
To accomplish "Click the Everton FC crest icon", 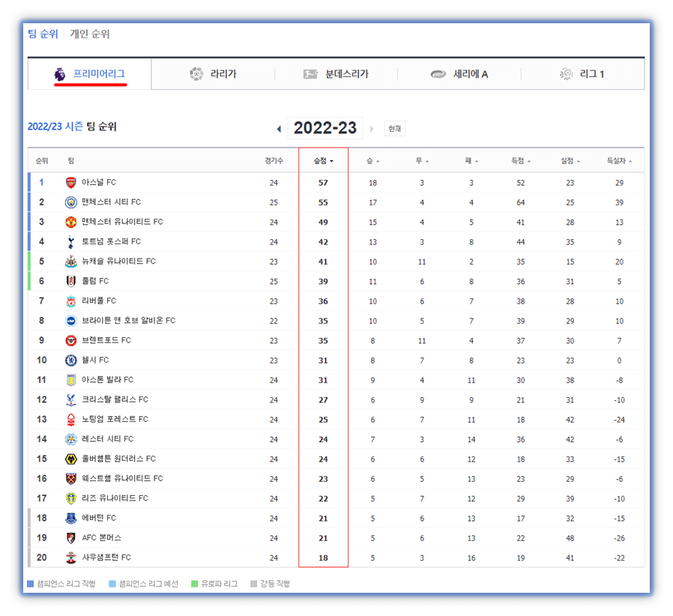I will (x=70, y=518).
